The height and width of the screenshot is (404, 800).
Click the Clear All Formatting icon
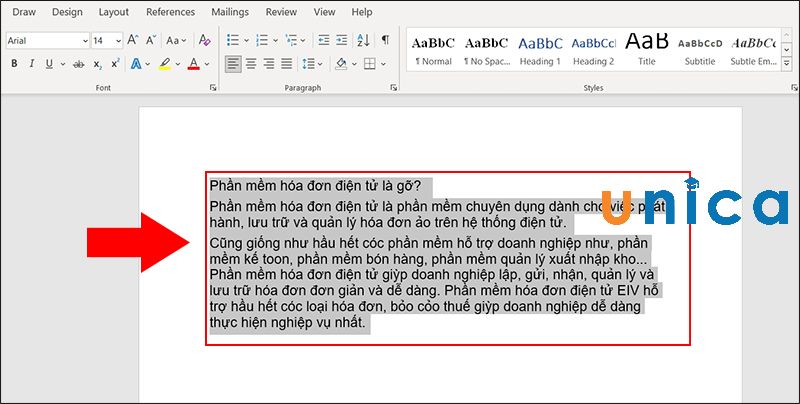pos(205,41)
